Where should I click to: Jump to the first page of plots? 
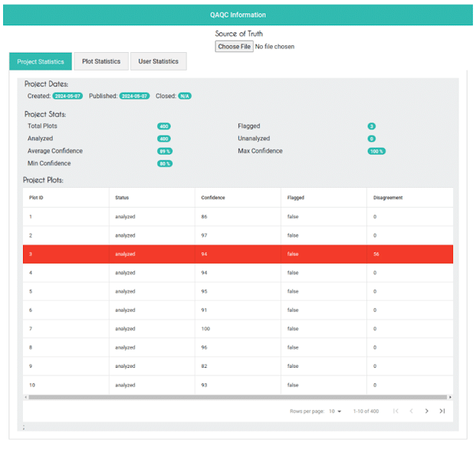tap(396, 411)
